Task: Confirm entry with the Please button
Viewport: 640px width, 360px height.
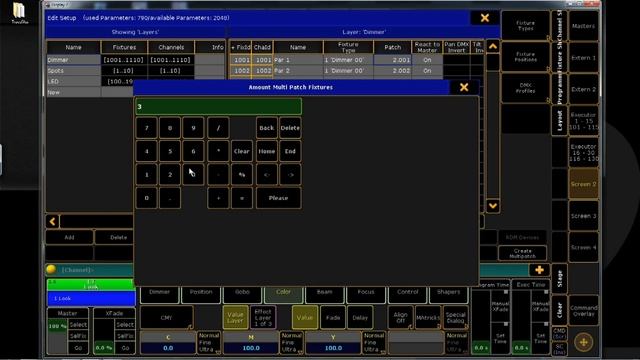Action: (x=278, y=198)
